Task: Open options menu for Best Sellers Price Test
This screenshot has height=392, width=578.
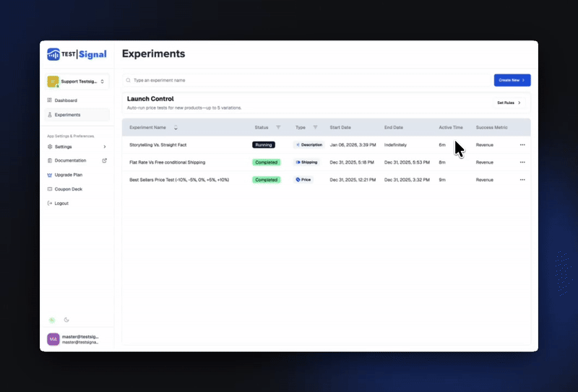Action: (522, 180)
